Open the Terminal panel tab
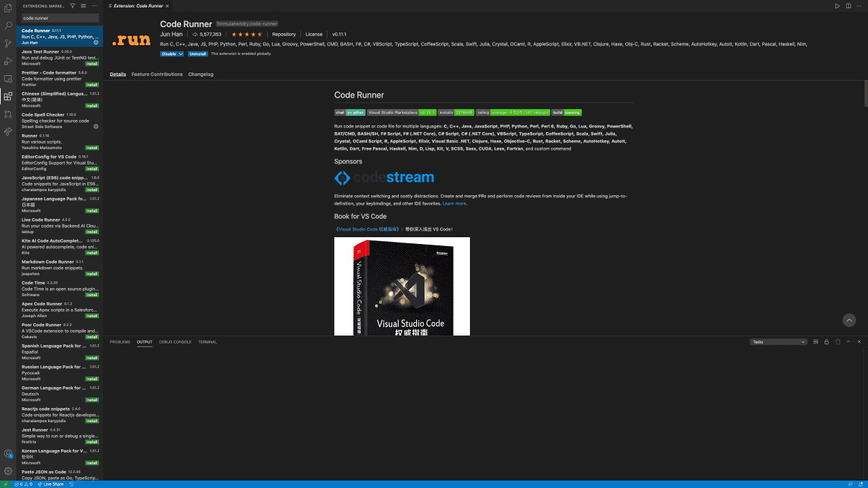Viewport: 868px width, 488px height. 208,342
